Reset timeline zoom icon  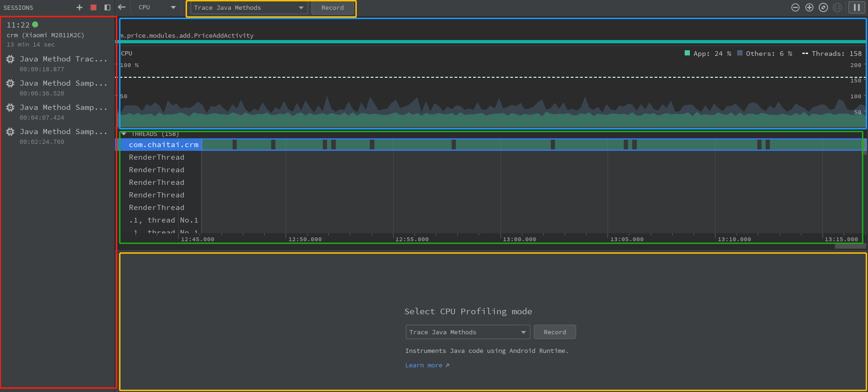[823, 7]
